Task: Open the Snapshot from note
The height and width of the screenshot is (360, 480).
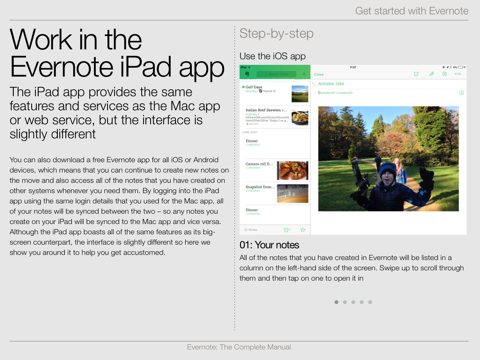Action: click(x=275, y=193)
